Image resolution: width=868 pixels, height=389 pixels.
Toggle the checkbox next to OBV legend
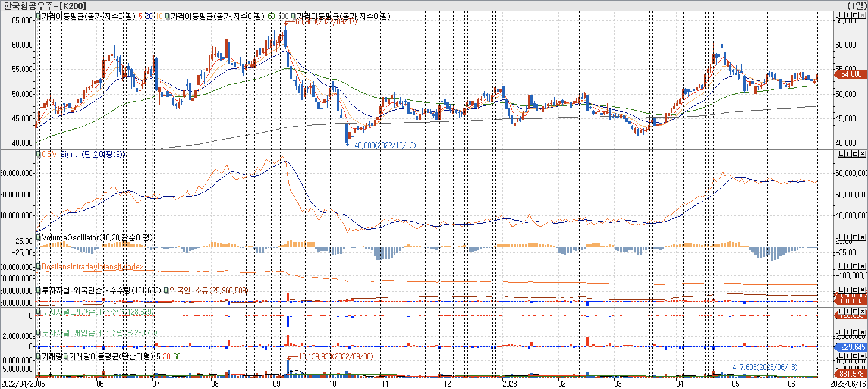[38, 154]
